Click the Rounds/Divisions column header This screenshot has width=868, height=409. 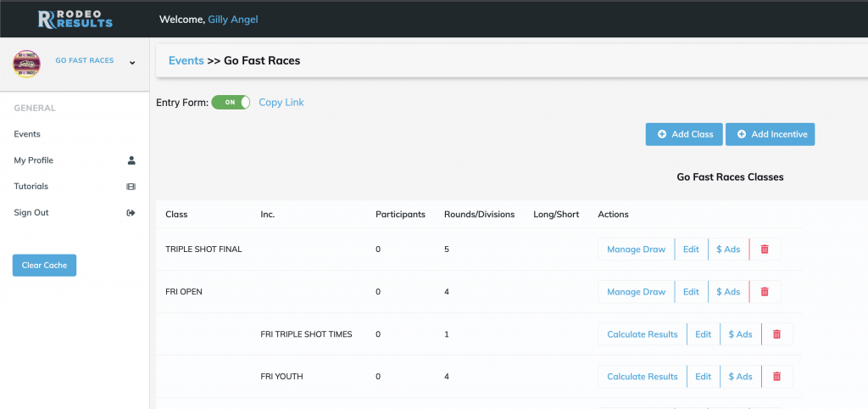pos(480,215)
